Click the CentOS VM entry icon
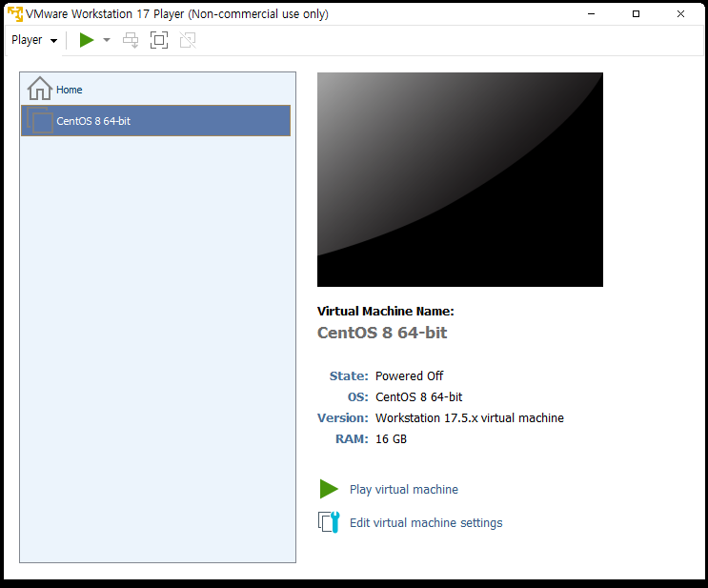 (x=40, y=120)
